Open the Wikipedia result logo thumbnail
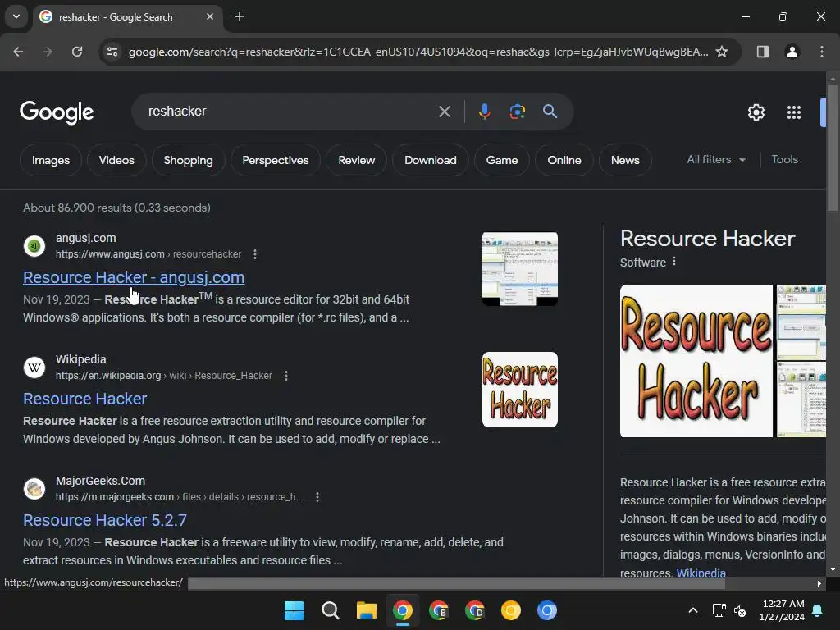The image size is (840, 630). [519, 390]
